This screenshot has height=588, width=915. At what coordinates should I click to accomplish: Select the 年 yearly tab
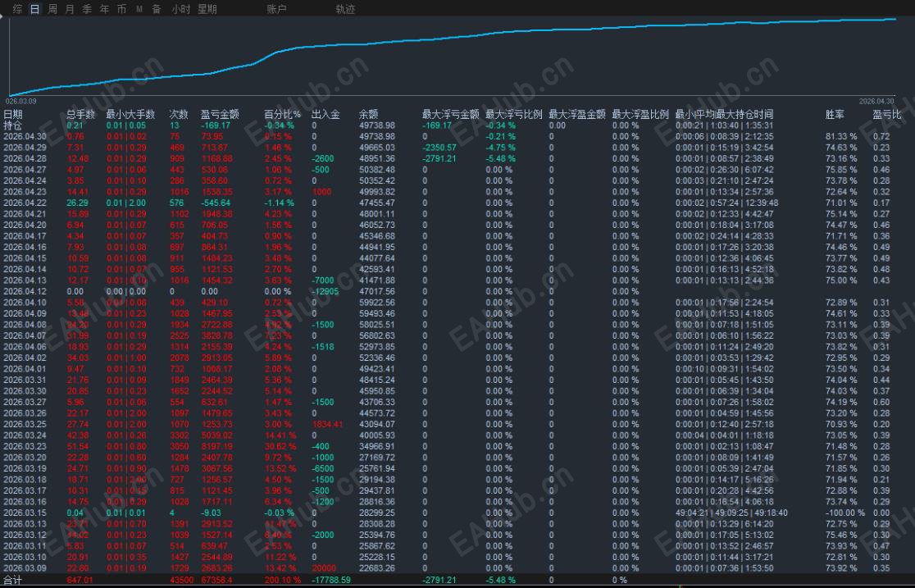pos(104,9)
